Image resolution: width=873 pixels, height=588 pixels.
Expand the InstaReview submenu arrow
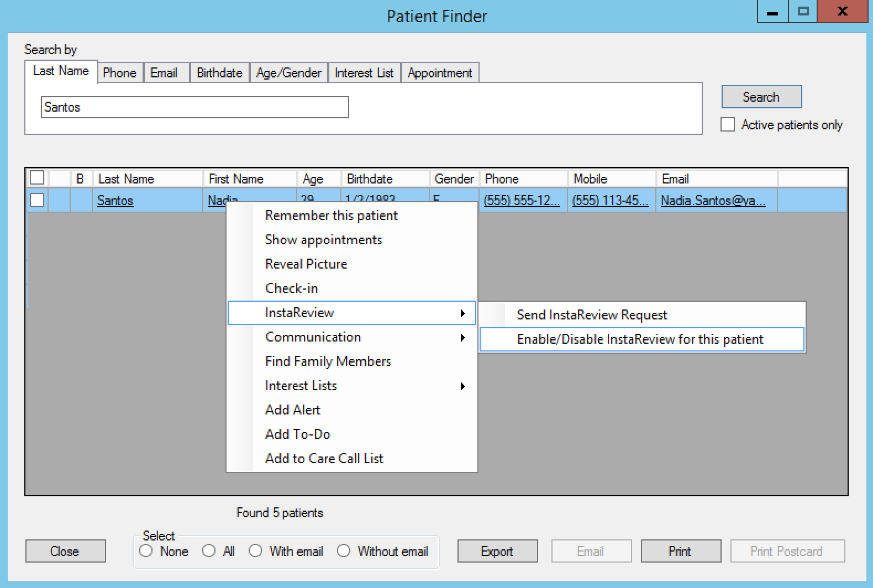click(x=463, y=313)
